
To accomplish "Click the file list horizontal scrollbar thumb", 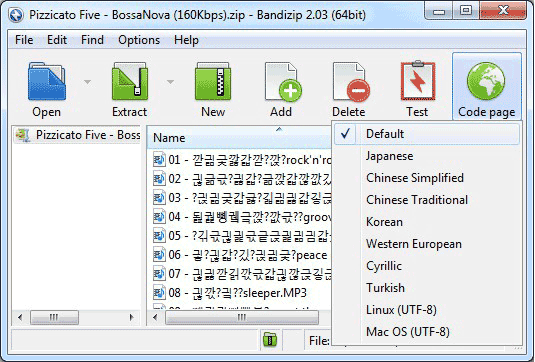I will (242, 317).
